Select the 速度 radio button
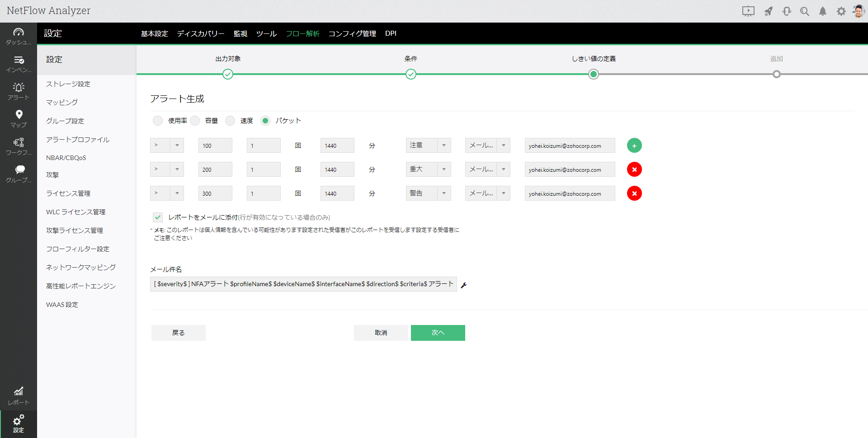The width and height of the screenshot is (868, 438). tap(230, 121)
